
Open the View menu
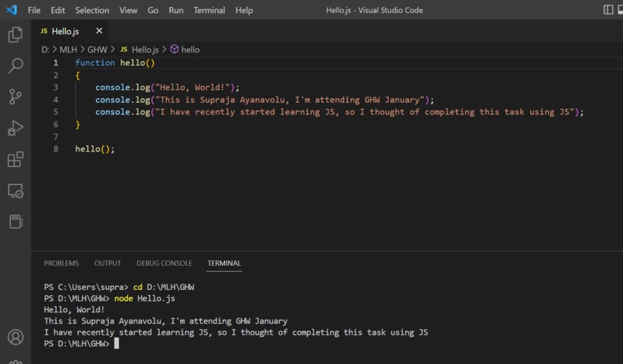[x=128, y=10]
